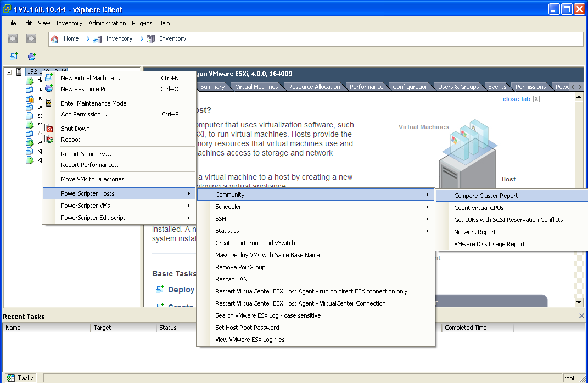The height and width of the screenshot is (383, 588).
Task: Open the Help menu
Action: (x=164, y=23)
